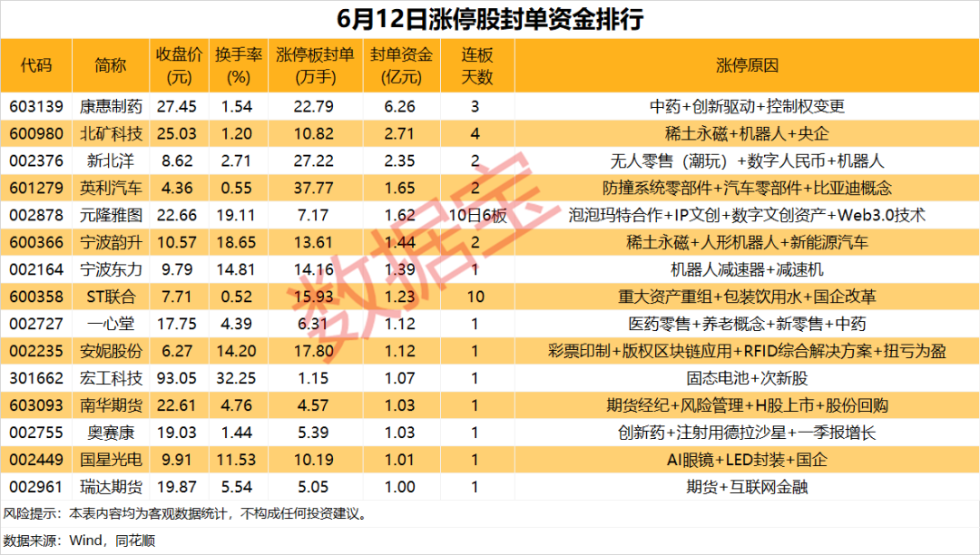Click 安妮股份 turnover rate 14.20

point(236,351)
